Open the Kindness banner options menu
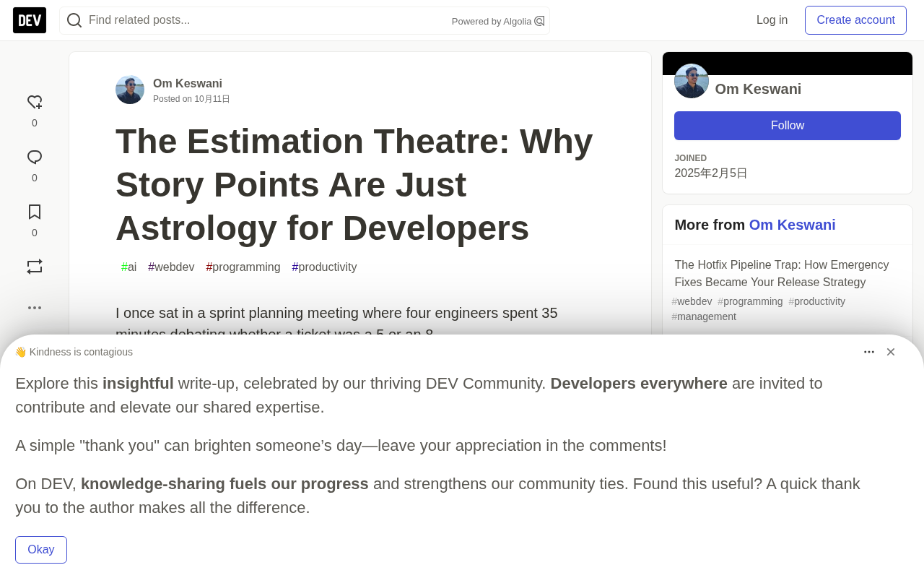 click(x=869, y=352)
